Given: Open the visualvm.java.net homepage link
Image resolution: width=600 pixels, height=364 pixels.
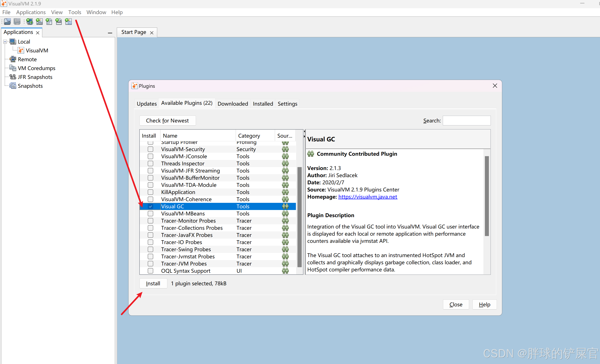Looking at the screenshot, I should click(367, 197).
